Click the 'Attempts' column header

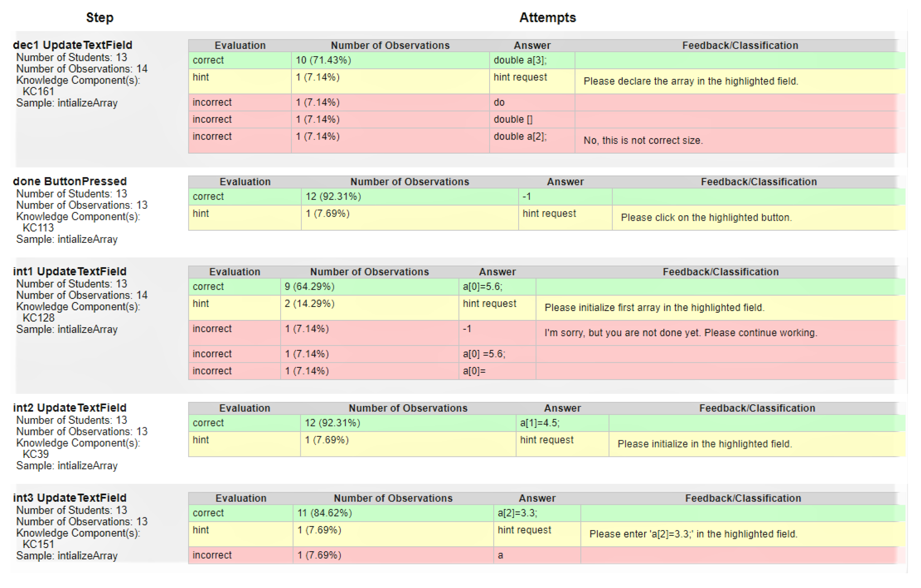click(x=547, y=18)
